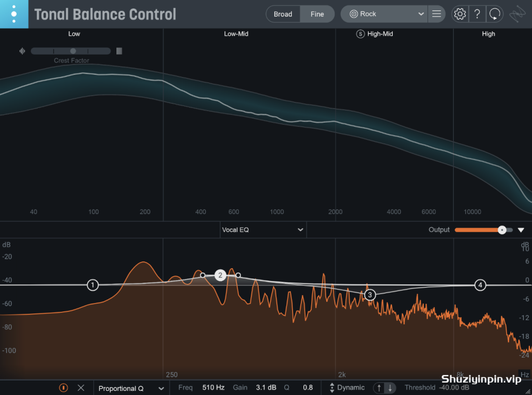Open settings gear icon
Viewport: 532px width, 395px height.
460,14
